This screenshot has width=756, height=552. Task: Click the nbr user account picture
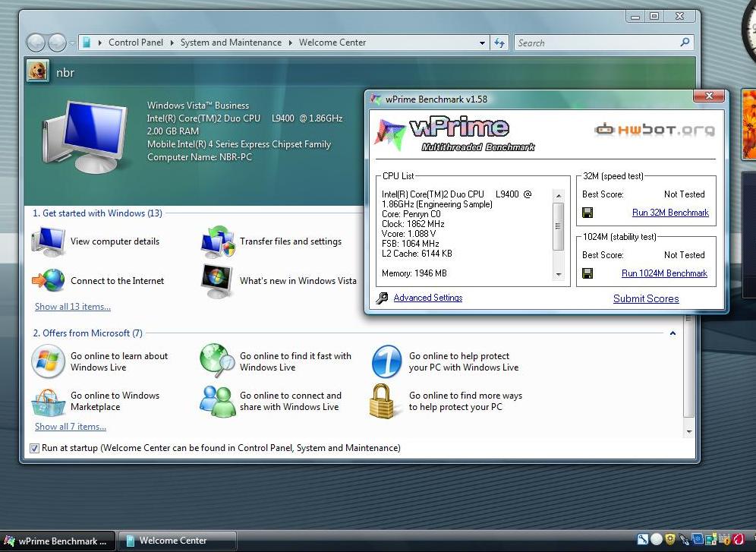[38, 71]
